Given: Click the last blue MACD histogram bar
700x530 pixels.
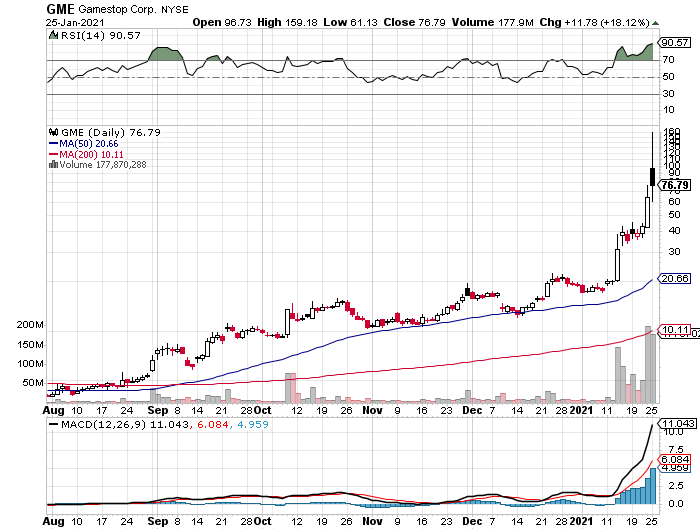Looking at the screenshot, I should (653, 486).
